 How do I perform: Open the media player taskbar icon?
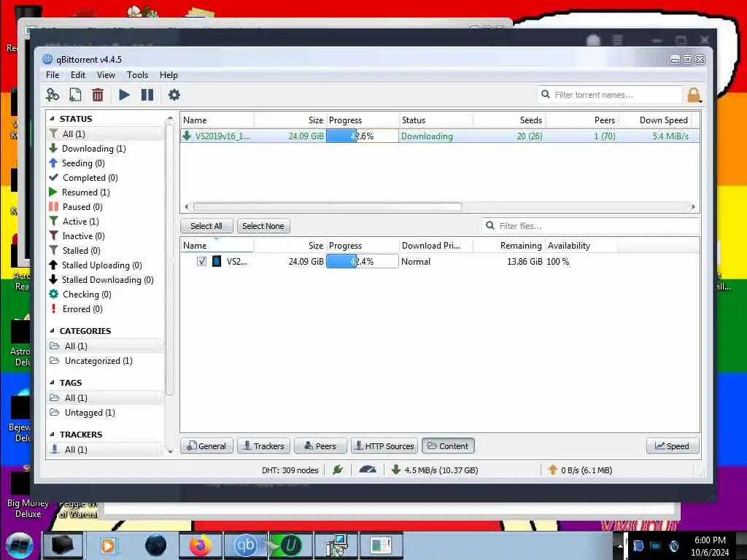tap(108, 545)
